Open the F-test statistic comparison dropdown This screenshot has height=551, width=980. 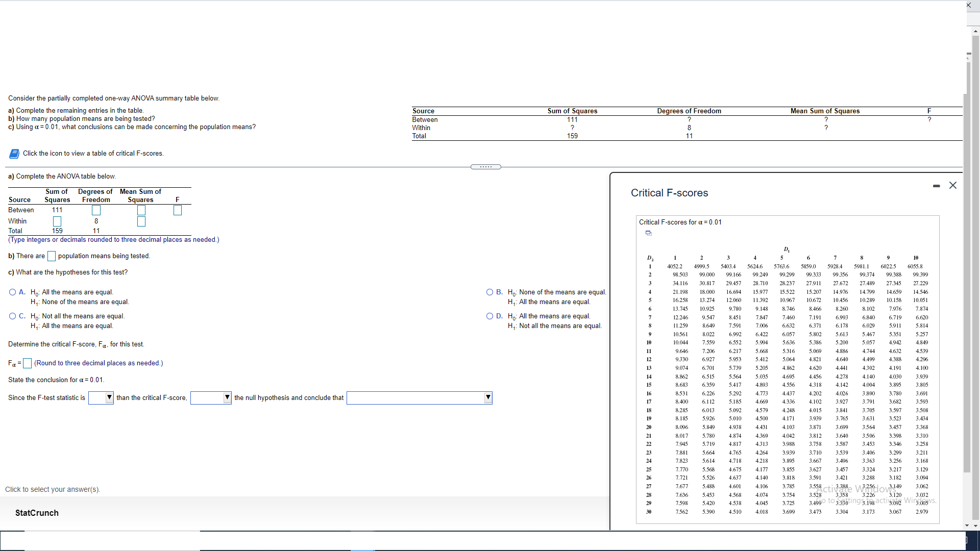101,398
